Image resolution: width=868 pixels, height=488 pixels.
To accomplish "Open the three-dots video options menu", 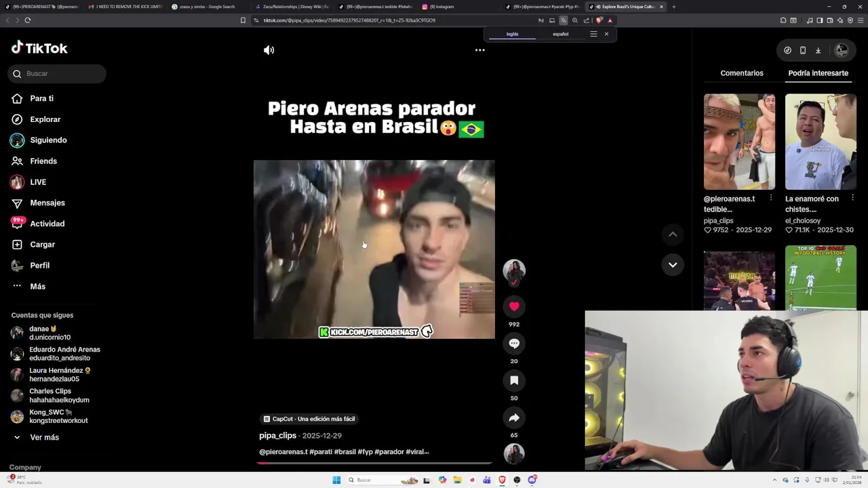I will [480, 50].
